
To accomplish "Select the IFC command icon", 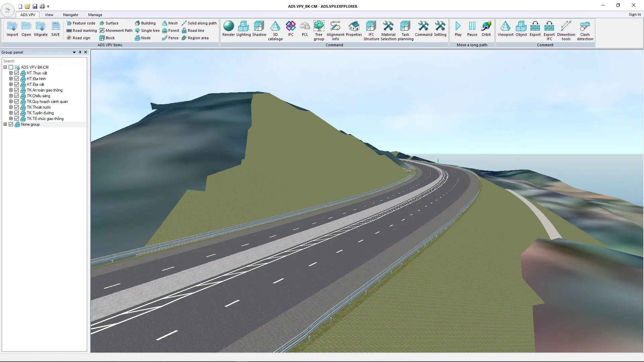I will [x=290, y=26].
